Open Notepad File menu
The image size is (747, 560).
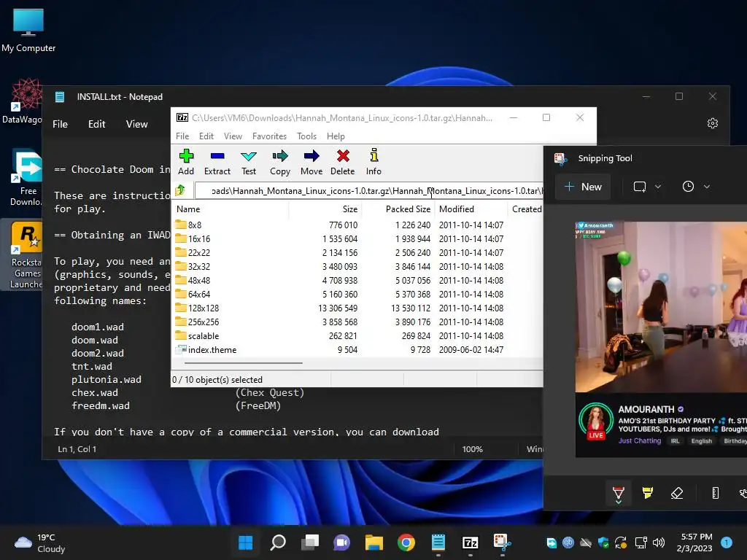coord(60,124)
